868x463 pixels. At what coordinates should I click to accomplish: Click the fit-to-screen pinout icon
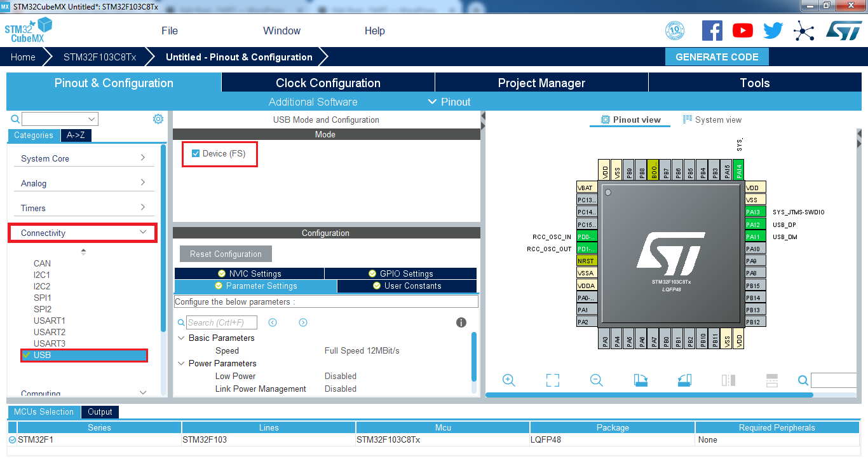(x=552, y=380)
